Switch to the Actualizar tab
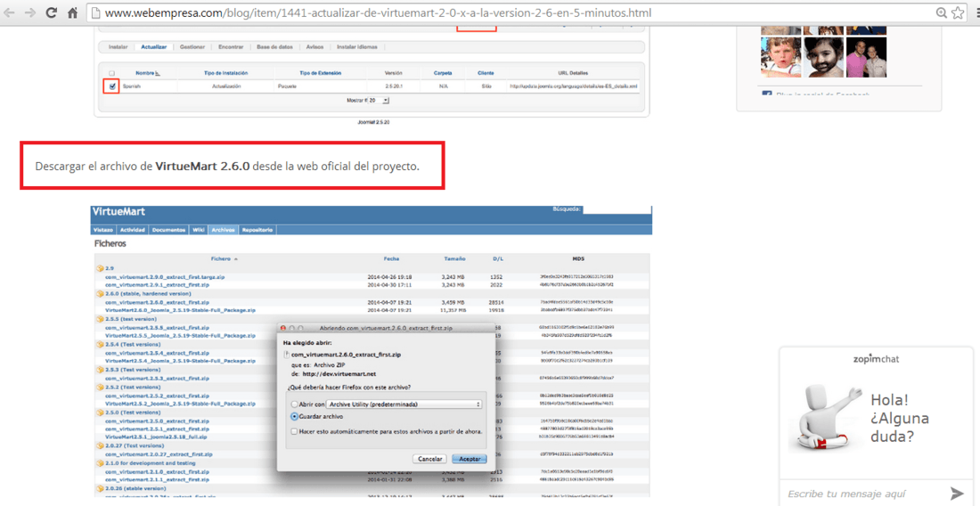This screenshot has height=506, width=980. [x=154, y=47]
